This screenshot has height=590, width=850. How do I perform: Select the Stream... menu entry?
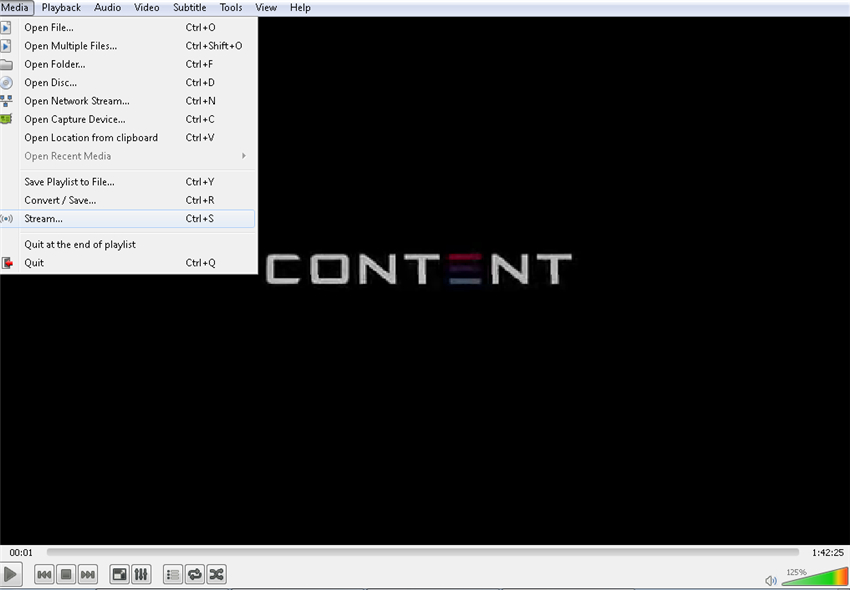[x=128, y=219]
